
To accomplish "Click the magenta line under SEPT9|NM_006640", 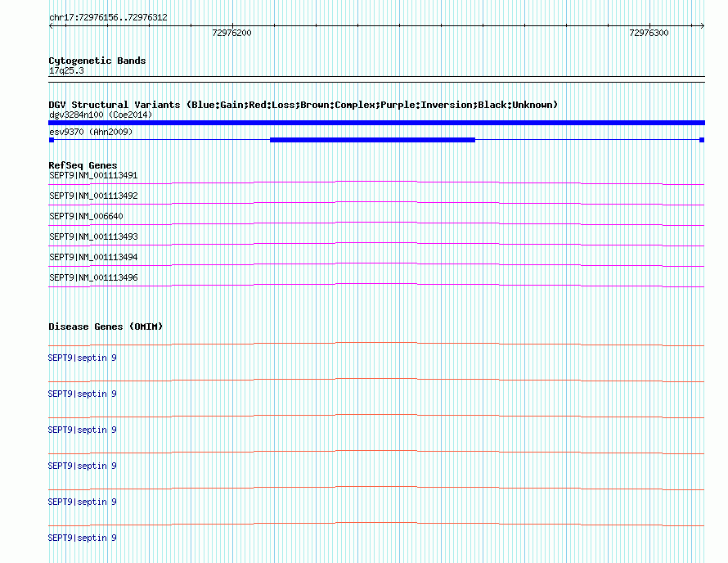I will 376,223.
